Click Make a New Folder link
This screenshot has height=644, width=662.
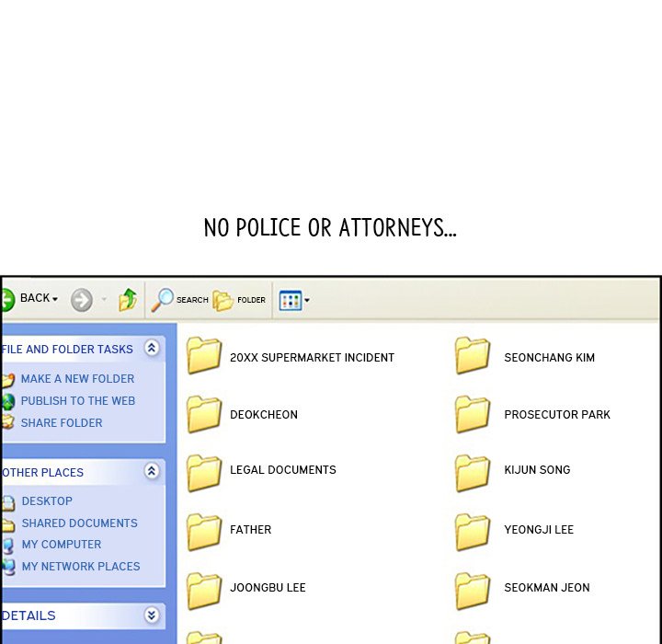[x=77, y=379]
